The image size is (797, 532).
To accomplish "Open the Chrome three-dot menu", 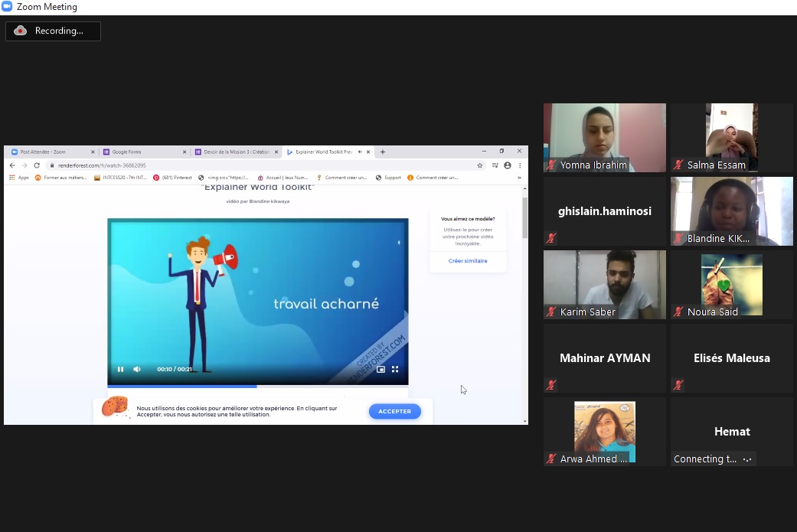I will tap(520, 165).
